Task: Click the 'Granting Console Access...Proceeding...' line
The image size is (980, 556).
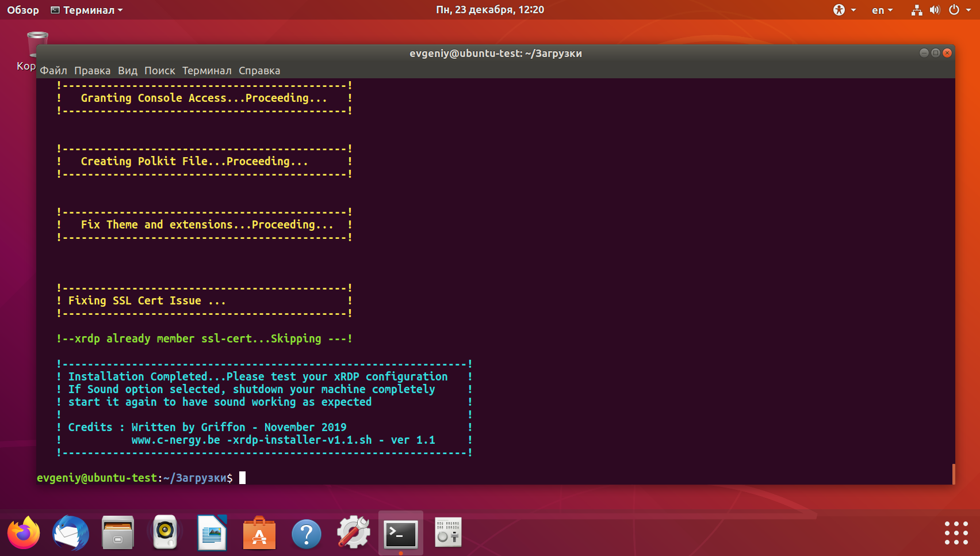Action: [x=204, y=98]
